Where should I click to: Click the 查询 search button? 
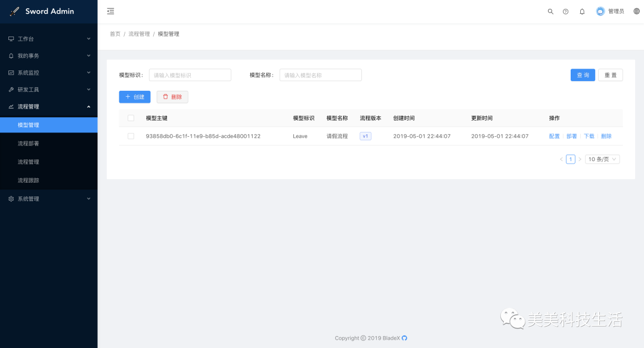pyautogui.click(x=583, y=75)
